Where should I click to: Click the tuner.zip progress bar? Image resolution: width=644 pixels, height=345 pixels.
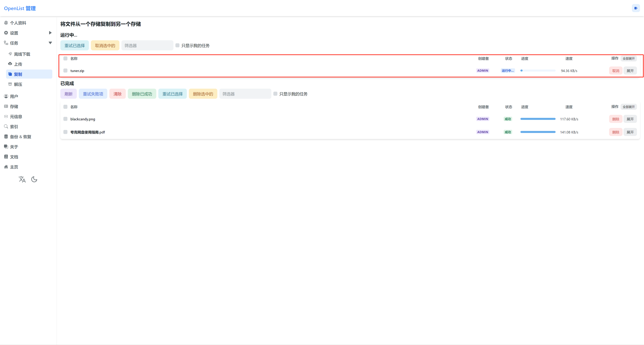538,71
